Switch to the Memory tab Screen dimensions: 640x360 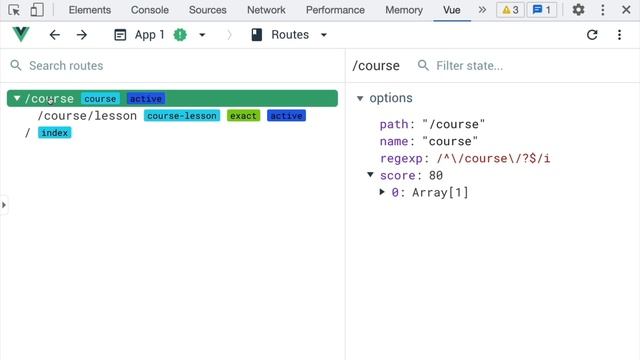point(404,10)
